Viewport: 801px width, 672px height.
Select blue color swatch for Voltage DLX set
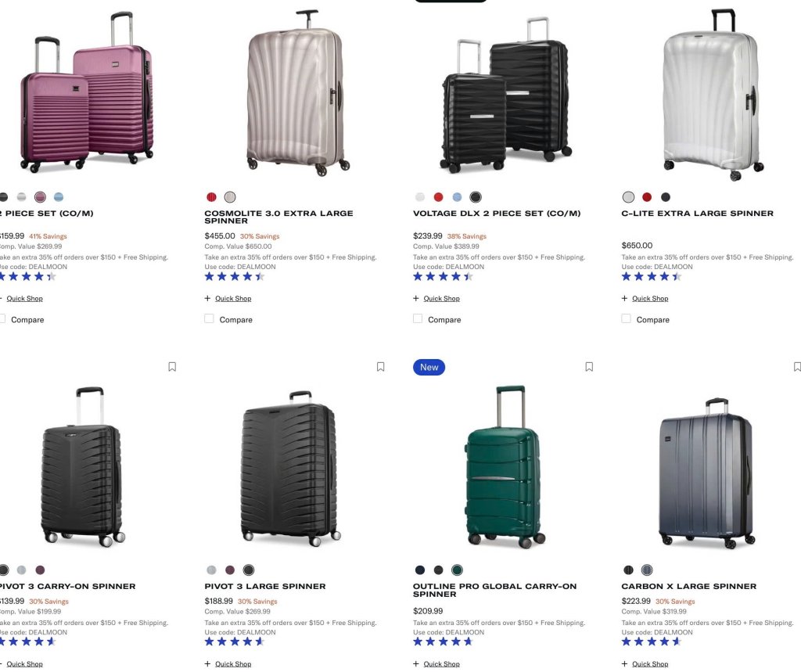pos(457,197)
